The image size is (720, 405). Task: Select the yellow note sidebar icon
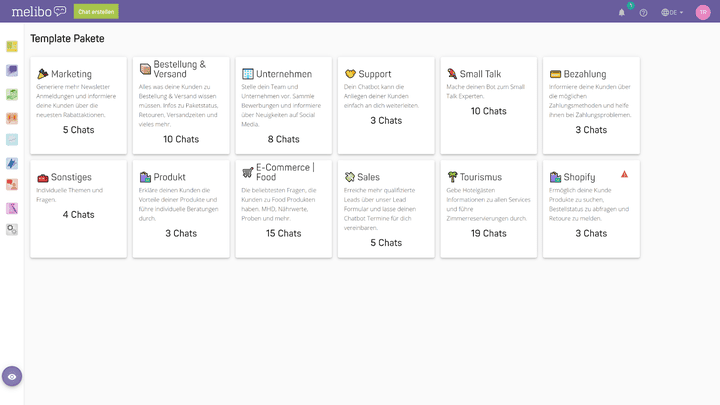tap(12, 47)
